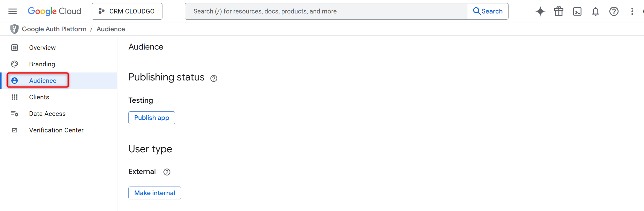Open the Data Access page
The image size is (644, 211).
[47, 114]
